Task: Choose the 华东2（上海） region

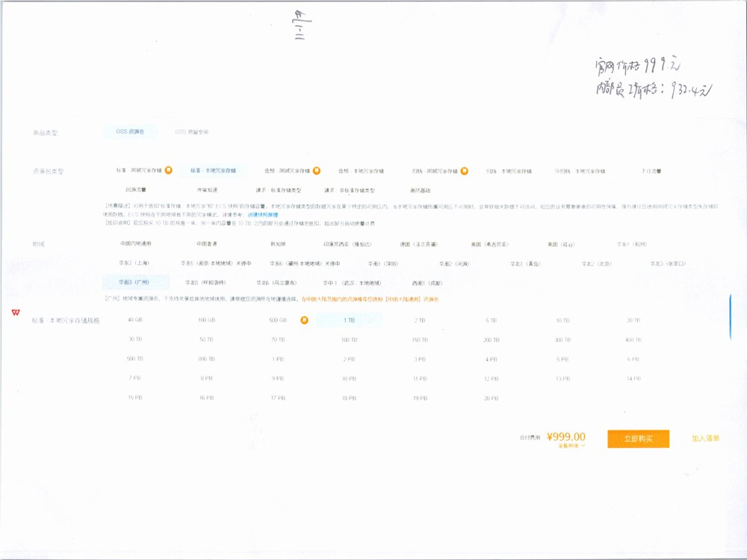Action: 136,264
